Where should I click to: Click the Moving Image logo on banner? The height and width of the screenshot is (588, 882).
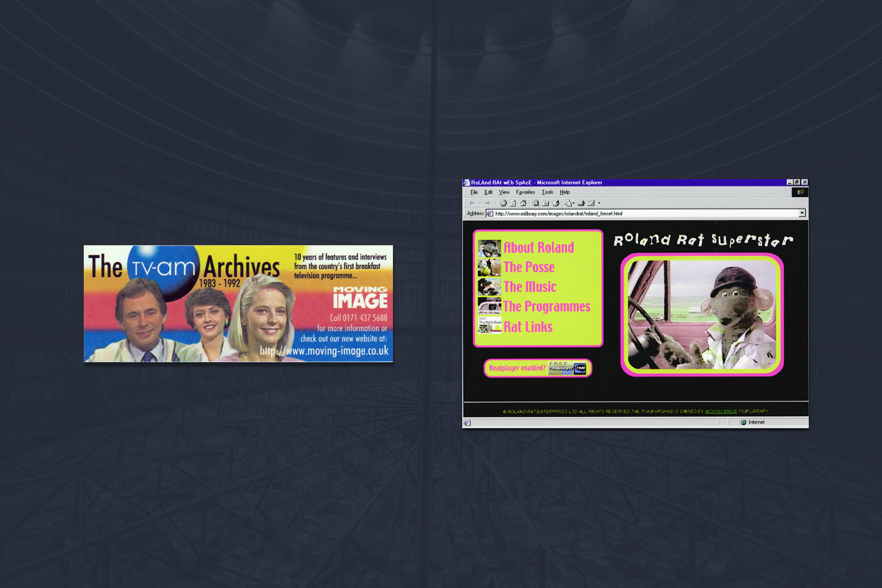(x=360, y=298)
